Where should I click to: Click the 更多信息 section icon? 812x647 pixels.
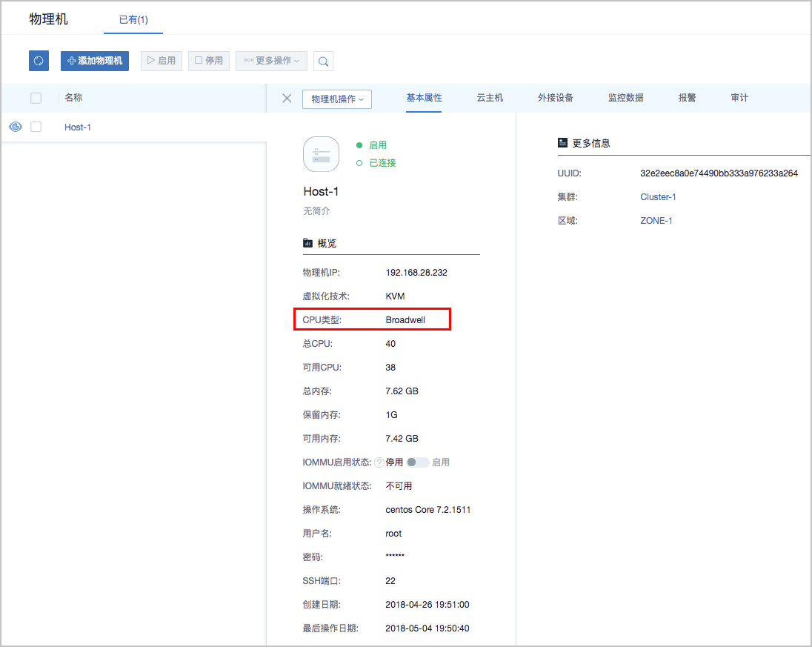click(x=562, y=143)
